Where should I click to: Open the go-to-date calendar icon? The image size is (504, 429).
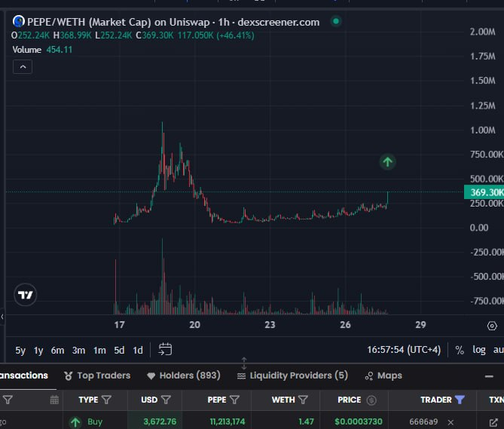(x=165, y=350)
